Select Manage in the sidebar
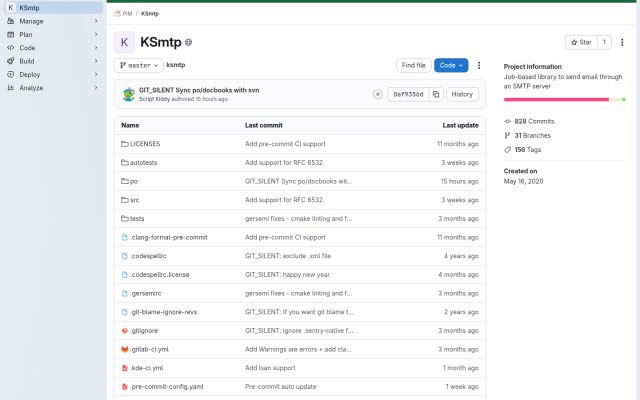The image size is (640, 400). click(x=53, y=21)
